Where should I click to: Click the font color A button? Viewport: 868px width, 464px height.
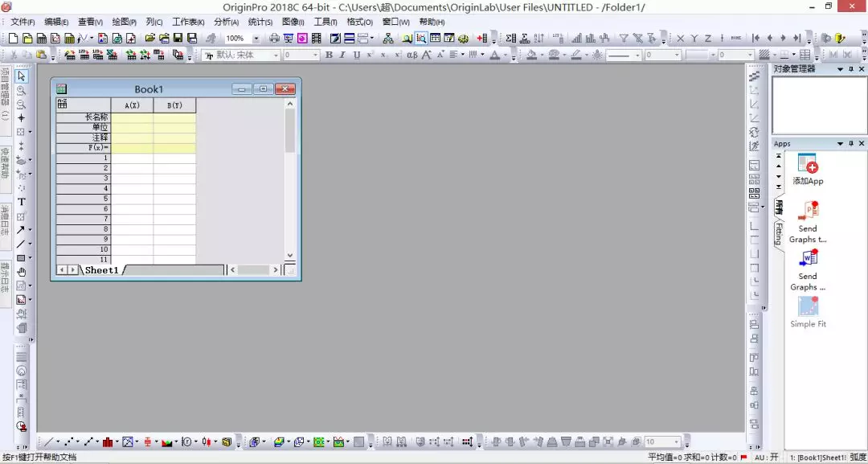(x=495, y=55)
